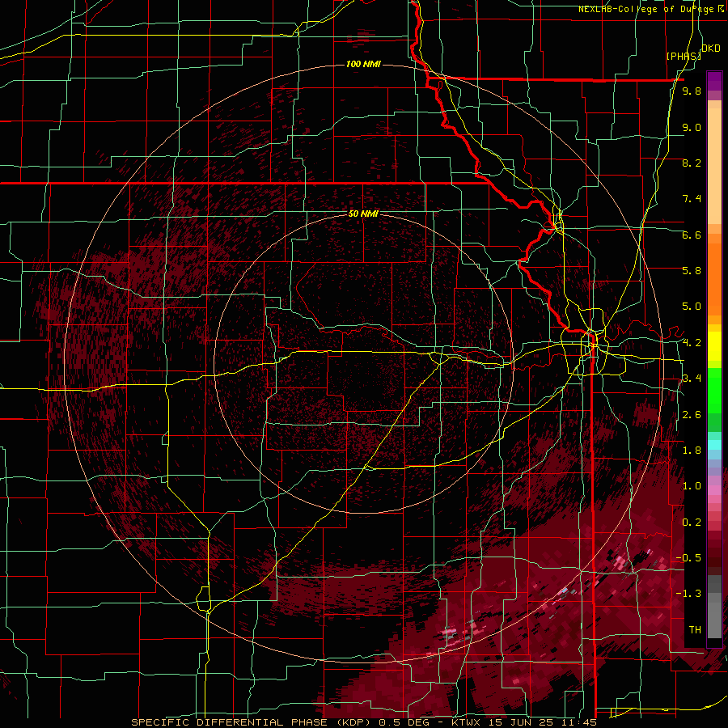This screenshot has width=728, height=728.
Task: Click the 1.0 value on the scale
Action: tap(692, 486)
